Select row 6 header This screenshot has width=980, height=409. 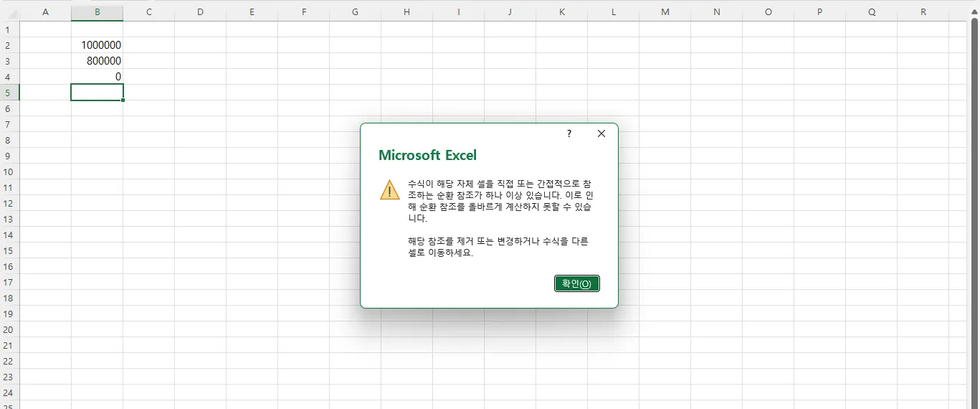[x=9, y=108]
